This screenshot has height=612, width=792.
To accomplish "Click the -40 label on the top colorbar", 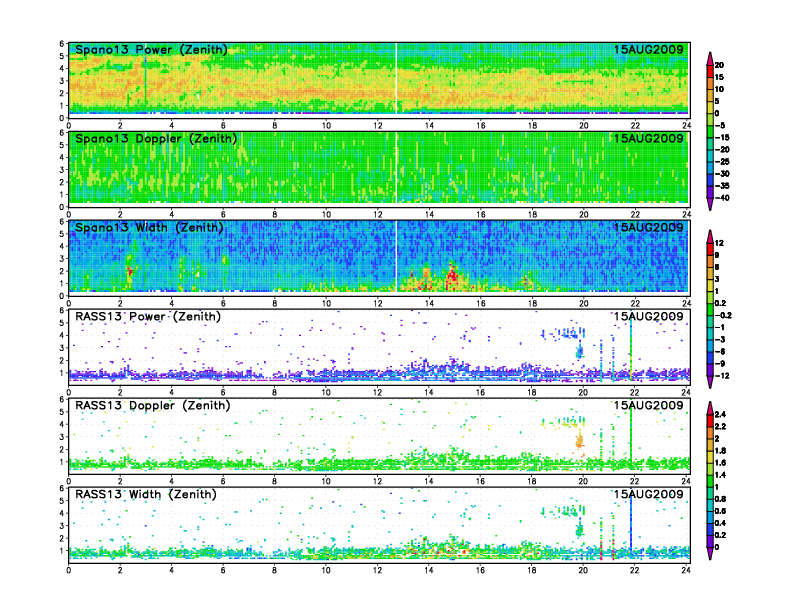I will 722,198.
